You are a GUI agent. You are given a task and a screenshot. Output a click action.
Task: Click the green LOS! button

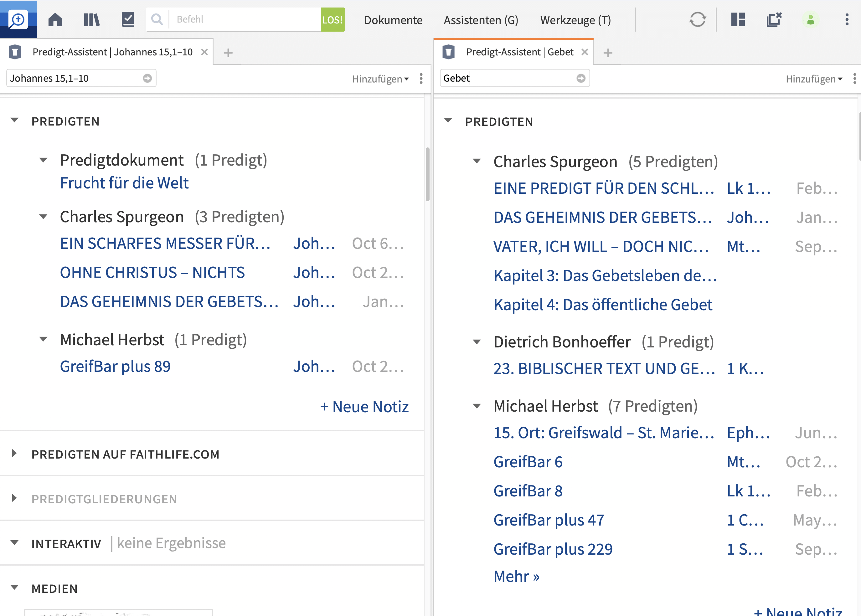pos(332,19)
